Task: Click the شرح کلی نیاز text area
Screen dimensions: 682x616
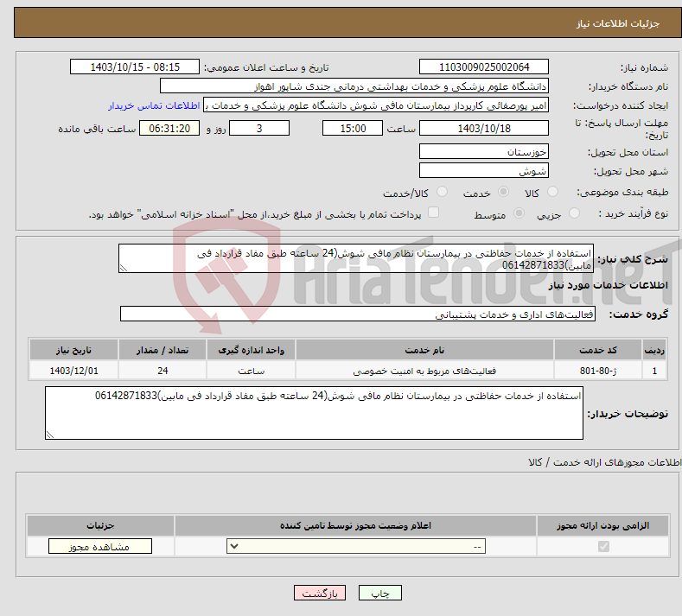Action: pyautogui.click(x=356, y=258)
